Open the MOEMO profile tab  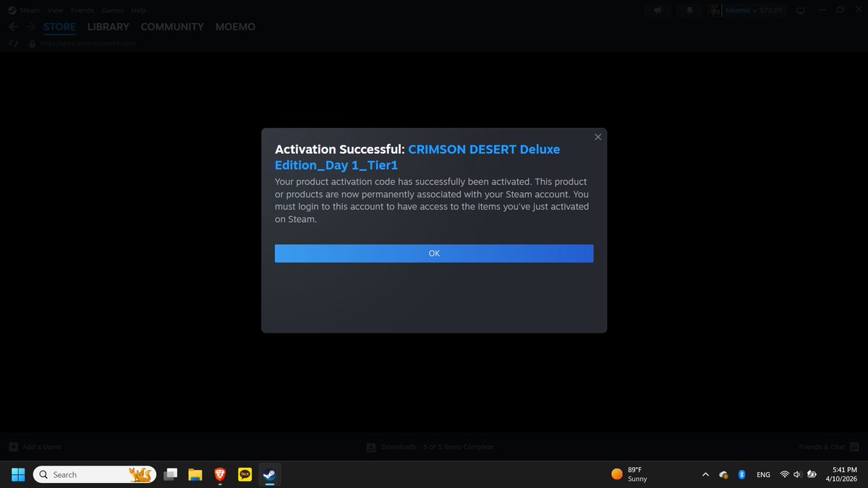click(x=235, y=27)
